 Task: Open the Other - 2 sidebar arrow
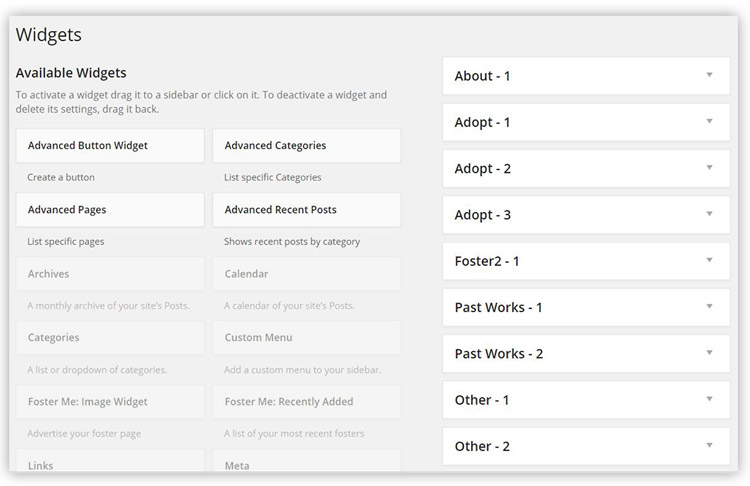pos(709,445)
